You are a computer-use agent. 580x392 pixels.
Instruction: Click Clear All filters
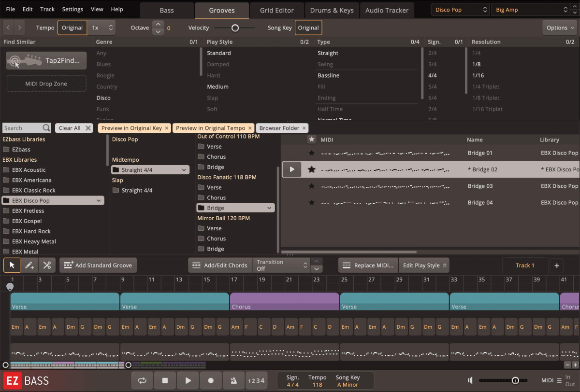click(x=74, y=128)
